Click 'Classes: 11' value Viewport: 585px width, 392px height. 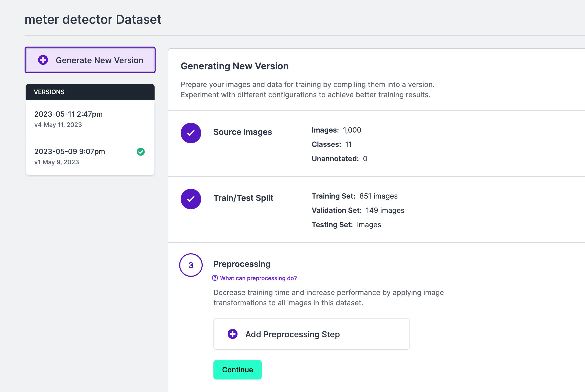click(x=332, y=144)
